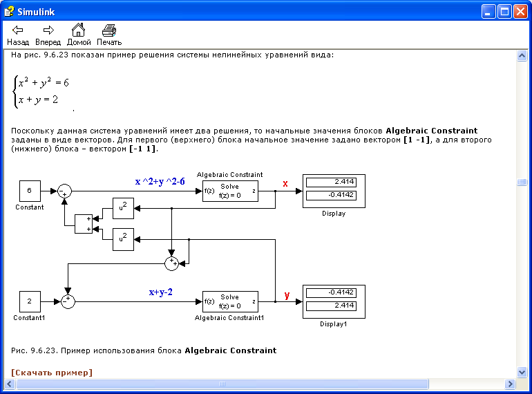Click the round sum block next to Constant
Image resolution: width=532 pixels, height=394 pixels.
(64, 191)
